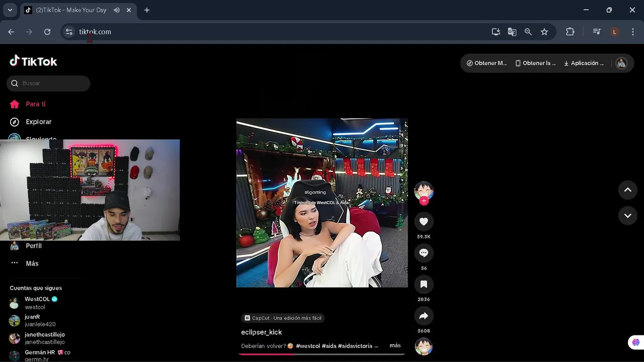
Task: Click the Obtener M... button
Action: [487, 63]
